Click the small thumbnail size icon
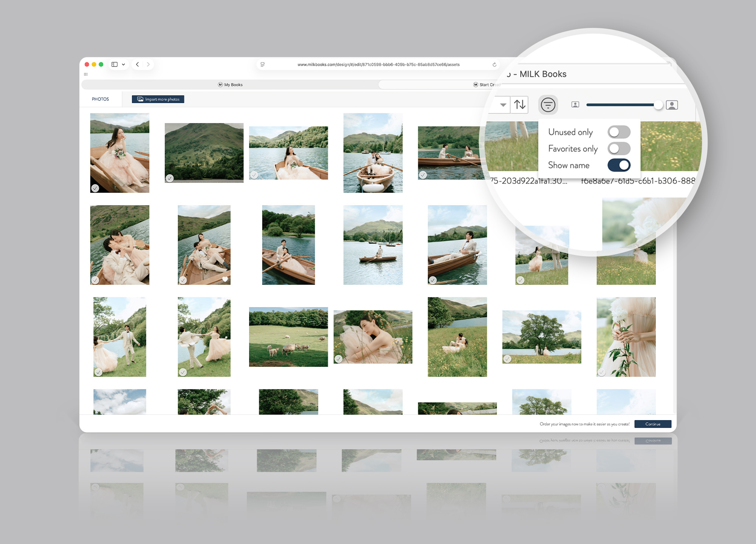This screenshot has width=756, height=544. (x=575, y=105)
